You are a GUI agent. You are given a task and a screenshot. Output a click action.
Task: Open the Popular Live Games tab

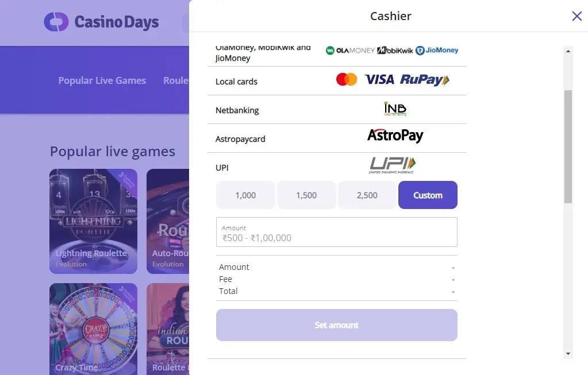tap(102, 80)
